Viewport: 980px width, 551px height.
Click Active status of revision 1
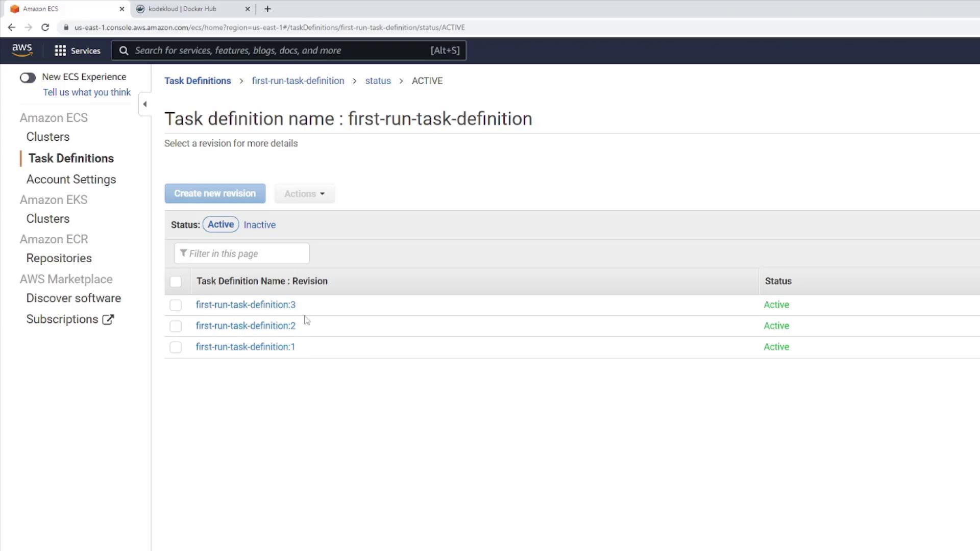click(776, 346)
